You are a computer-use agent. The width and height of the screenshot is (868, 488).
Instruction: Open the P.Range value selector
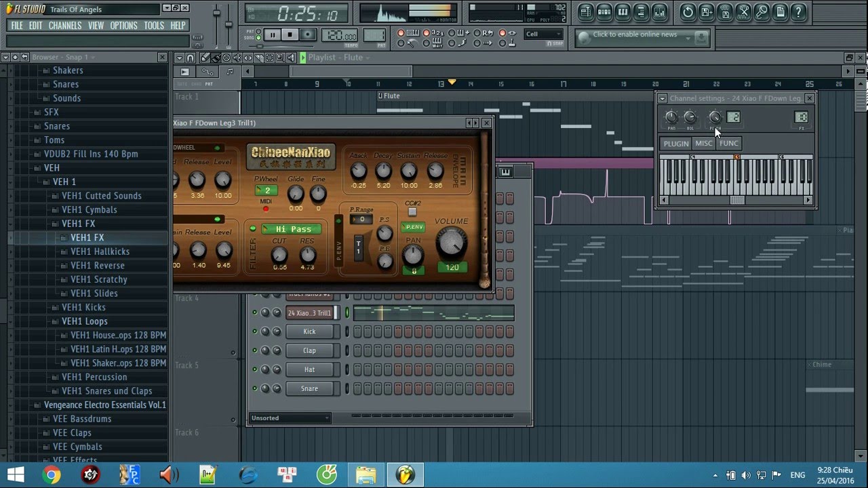(x=361, y=220)
